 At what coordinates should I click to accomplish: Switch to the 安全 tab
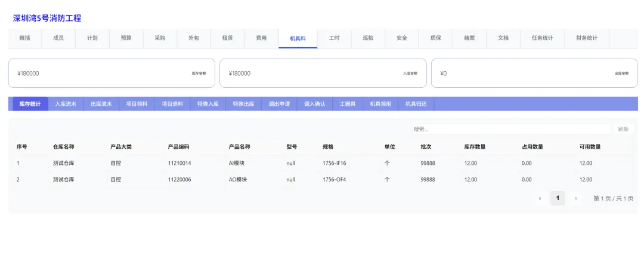402,38
